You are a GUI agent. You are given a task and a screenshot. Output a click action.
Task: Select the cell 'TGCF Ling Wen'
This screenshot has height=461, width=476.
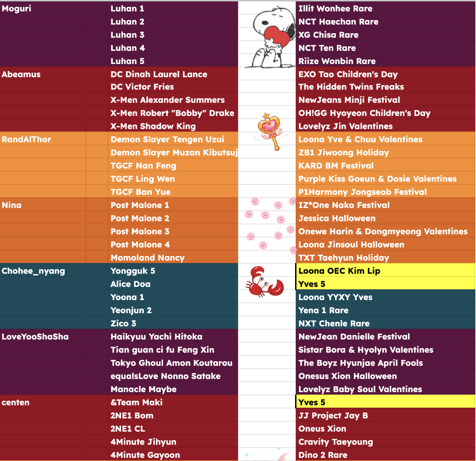click(x=173, y=178)
